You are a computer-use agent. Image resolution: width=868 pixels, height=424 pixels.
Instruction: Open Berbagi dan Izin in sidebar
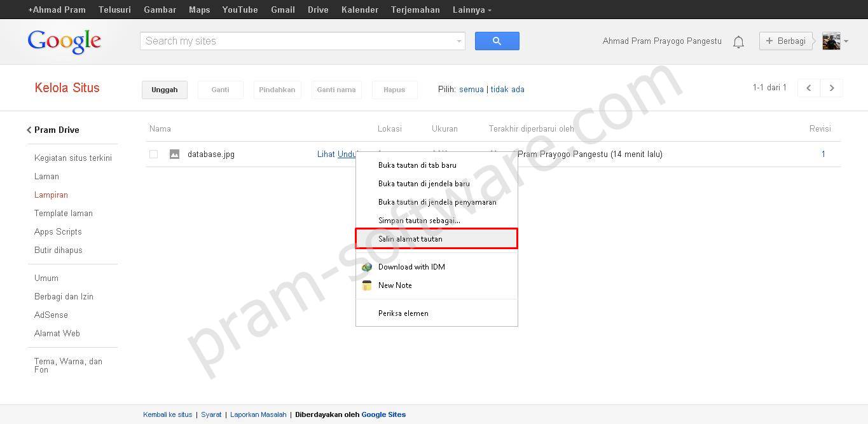(64, 296)
